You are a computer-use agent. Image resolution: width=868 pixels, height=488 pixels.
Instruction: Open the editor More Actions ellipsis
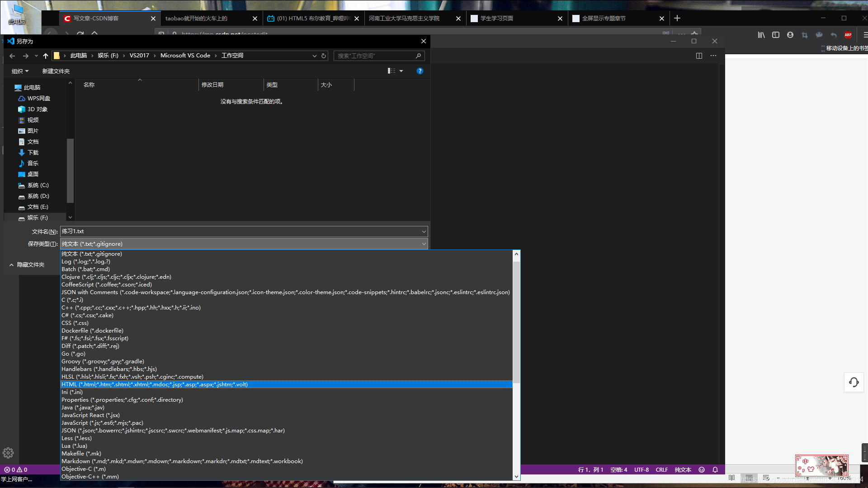coord(713,56)
